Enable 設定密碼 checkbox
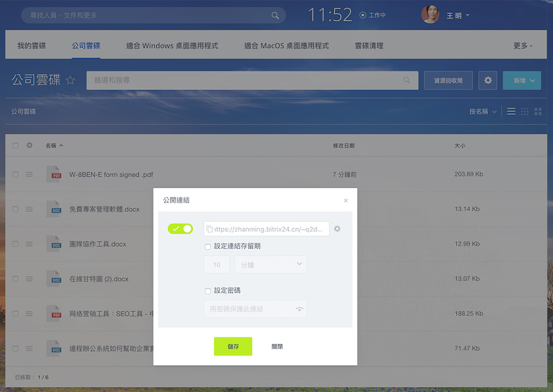The height and width of the screenshot is (392, 553). pyautogui.click(x=208, y=291)
